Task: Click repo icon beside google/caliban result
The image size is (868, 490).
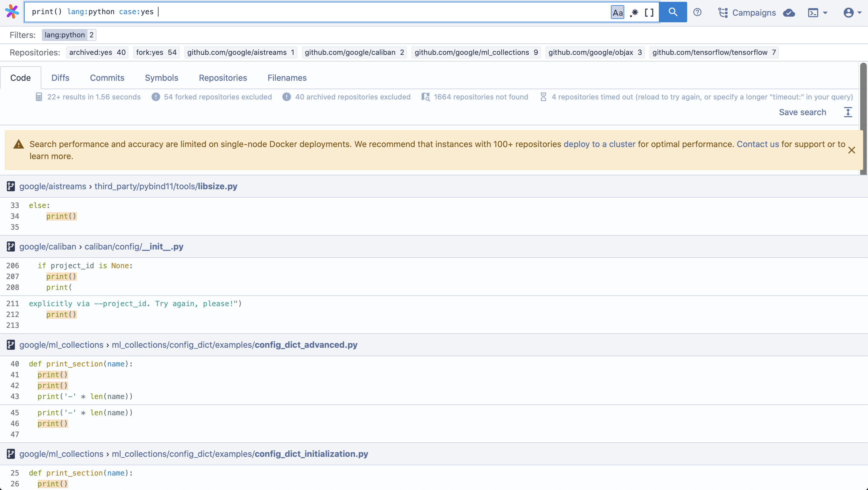Action: (11, 247)
